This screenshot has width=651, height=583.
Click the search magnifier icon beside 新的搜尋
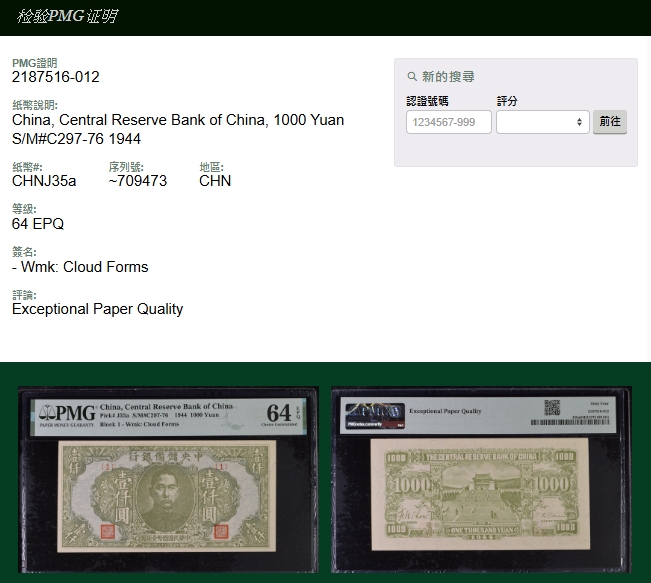412,76
